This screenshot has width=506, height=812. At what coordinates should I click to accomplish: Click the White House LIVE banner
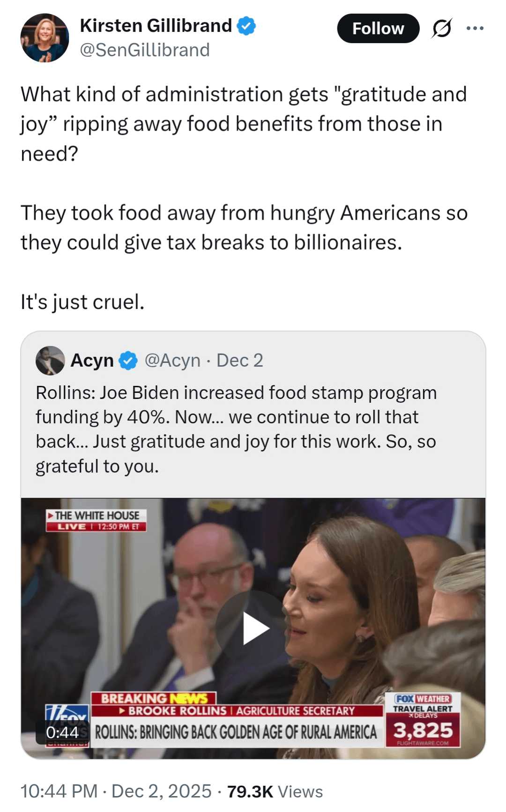pyautogui.click(x=97, y=521)
